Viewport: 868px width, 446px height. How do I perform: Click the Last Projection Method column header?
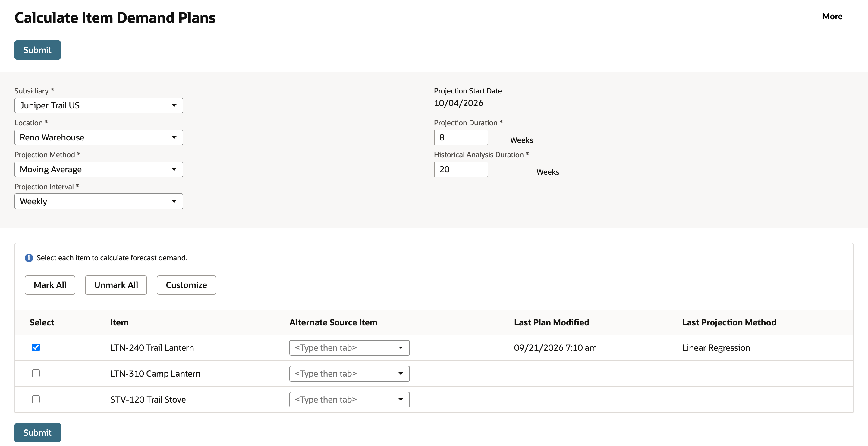(x=729, y=322)
